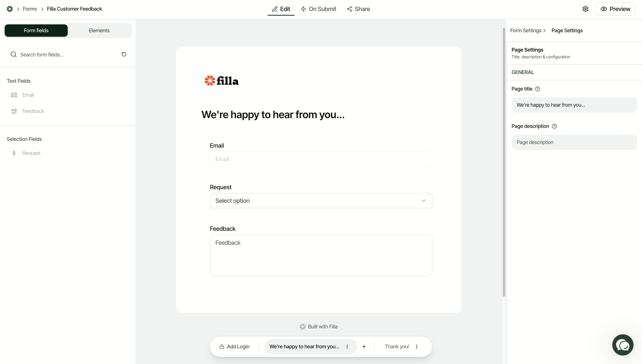Click the Page description help icon
Viewport: 642px width, 364px height.
(554, 126)
